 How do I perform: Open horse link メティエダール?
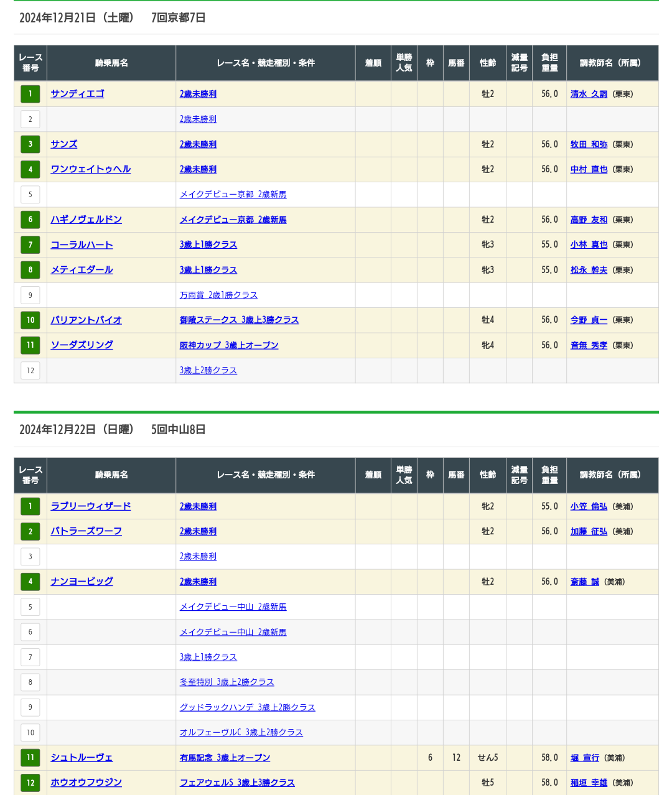(82, 270)
